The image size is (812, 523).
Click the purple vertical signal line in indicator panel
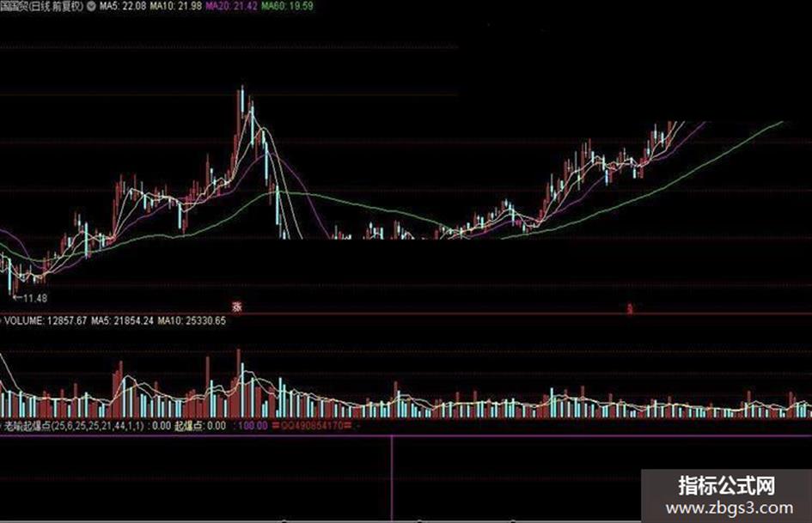click(392, 477)
